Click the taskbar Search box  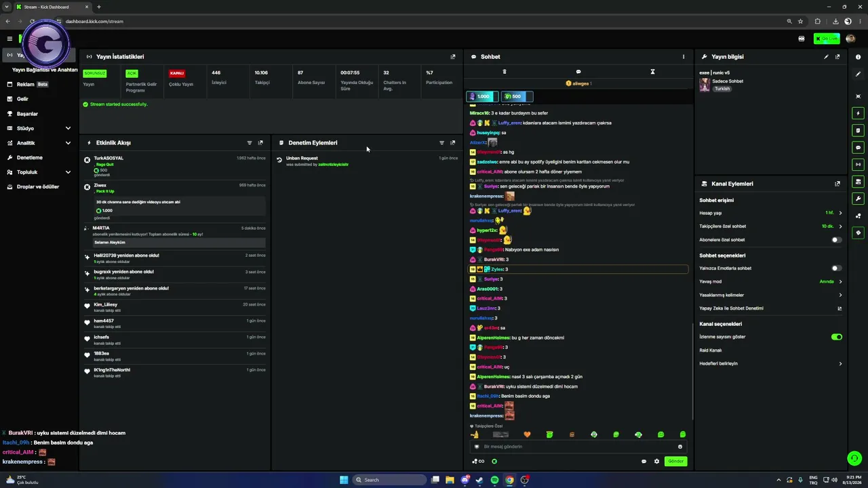coord(391,480)
